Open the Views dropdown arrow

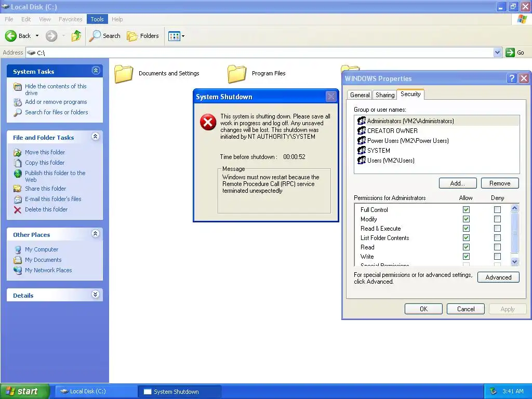tap(183, 36)
